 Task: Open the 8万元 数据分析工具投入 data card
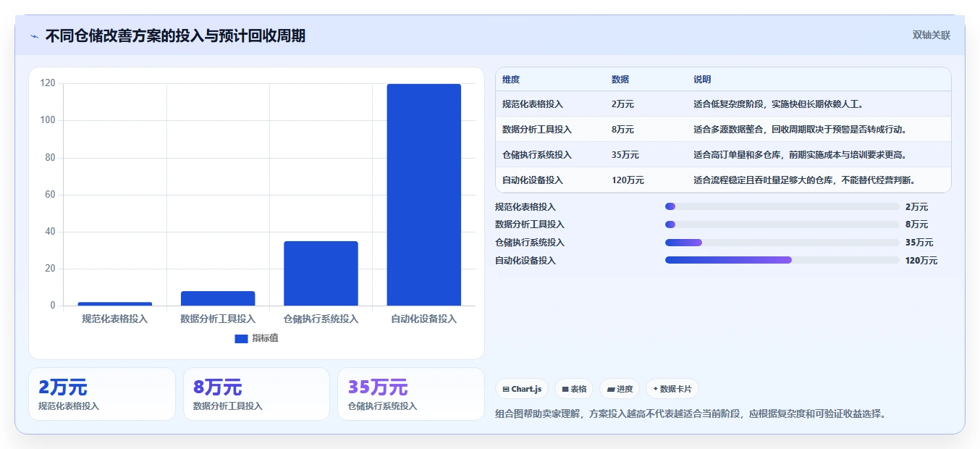pos(256,394)
